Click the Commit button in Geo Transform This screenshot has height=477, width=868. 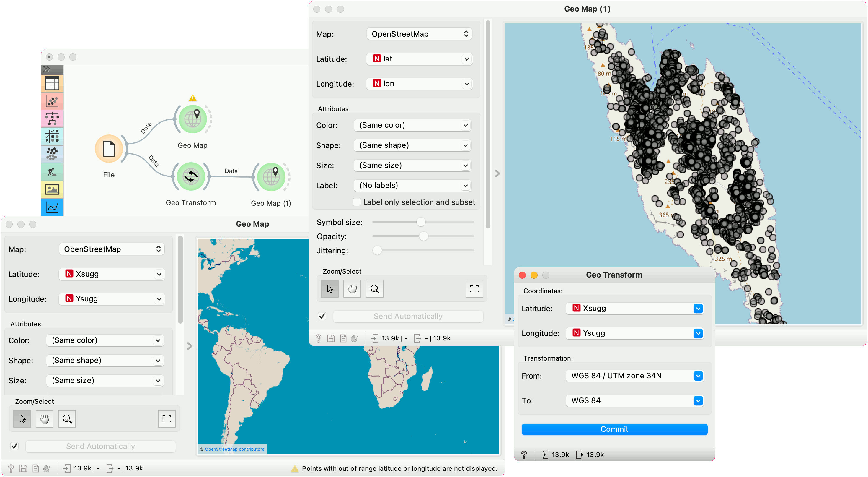point(614,429)
